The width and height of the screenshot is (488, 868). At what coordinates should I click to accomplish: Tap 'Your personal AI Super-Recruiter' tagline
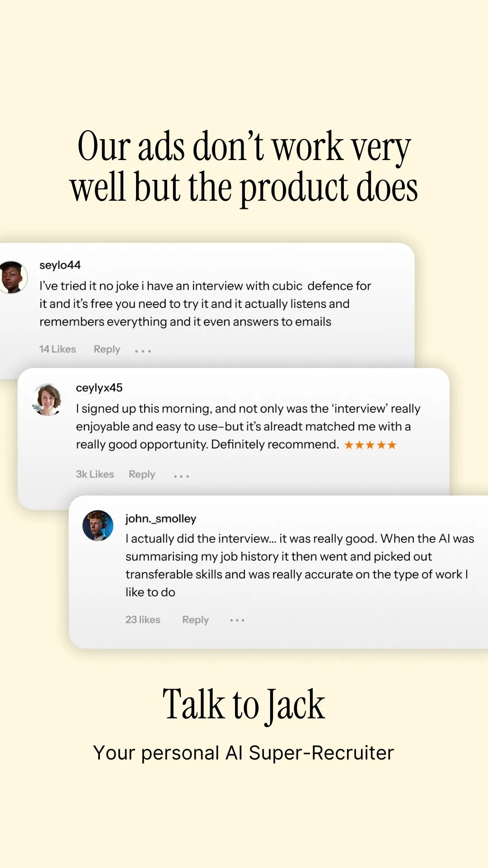pos(244,753)
